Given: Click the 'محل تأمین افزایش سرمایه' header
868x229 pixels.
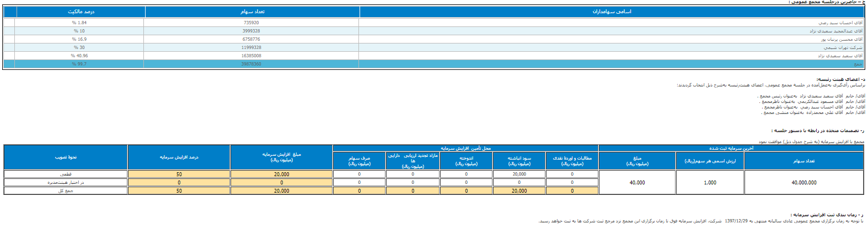Looking at the screenshot, I should [465, 148].
